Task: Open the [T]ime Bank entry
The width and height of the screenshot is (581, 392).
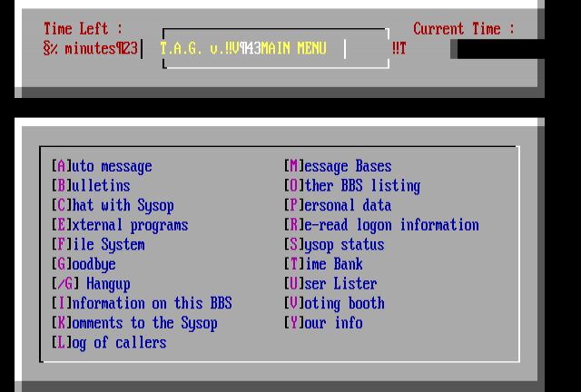Action: [x=323, y=265]
